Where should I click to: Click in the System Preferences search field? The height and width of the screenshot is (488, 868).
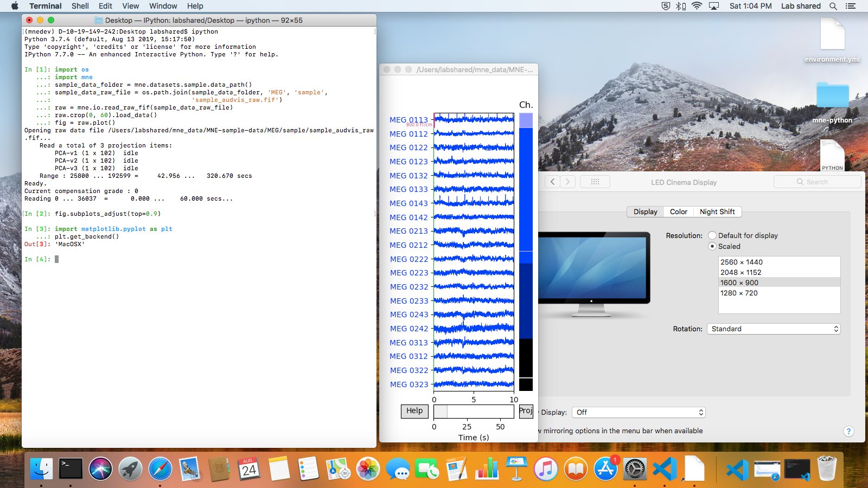[817, 182]
